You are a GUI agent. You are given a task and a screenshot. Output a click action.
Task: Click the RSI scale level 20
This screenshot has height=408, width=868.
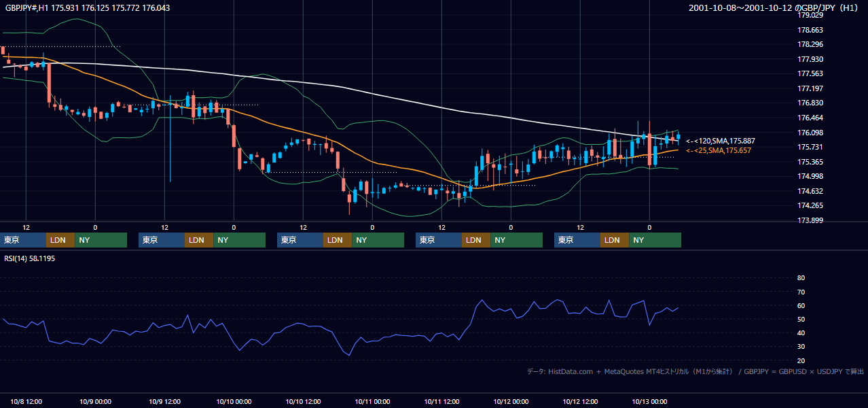[801, 360]
